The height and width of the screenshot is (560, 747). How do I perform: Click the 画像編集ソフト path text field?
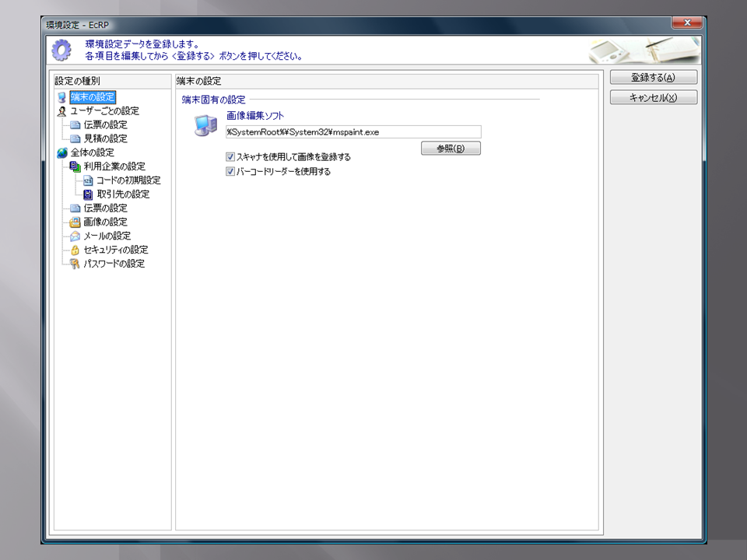352,132
